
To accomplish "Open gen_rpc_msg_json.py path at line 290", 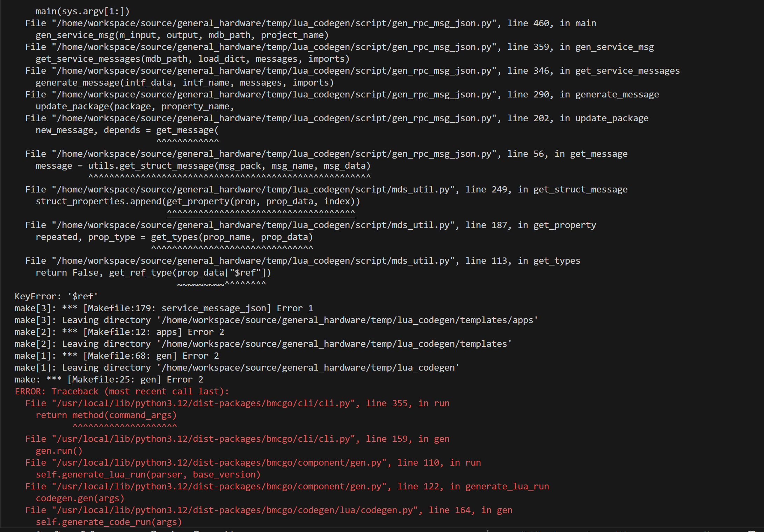I will (x=274, y=95).
